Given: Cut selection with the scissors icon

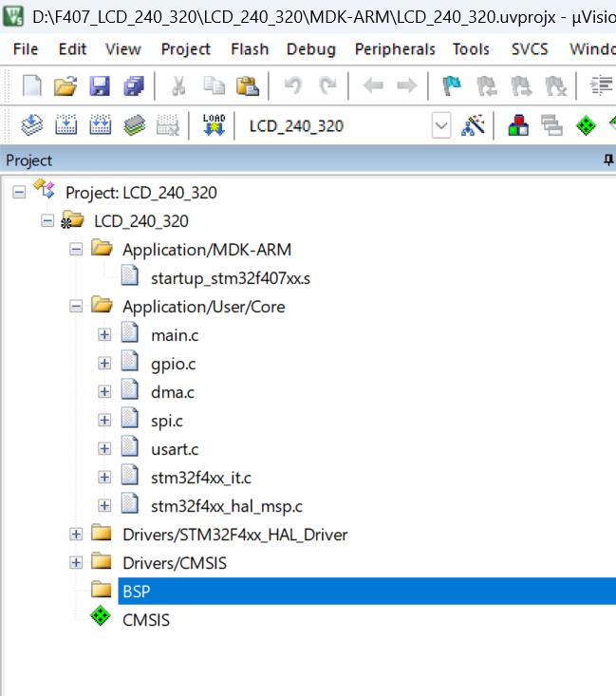Looking at the screenshot, I should tap(178, 85).
